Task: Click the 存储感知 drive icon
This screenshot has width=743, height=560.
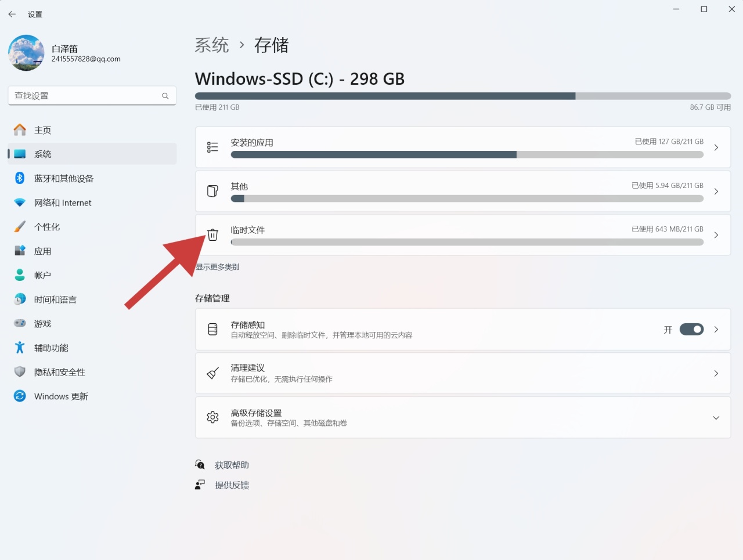Action: tap(213, 329)
